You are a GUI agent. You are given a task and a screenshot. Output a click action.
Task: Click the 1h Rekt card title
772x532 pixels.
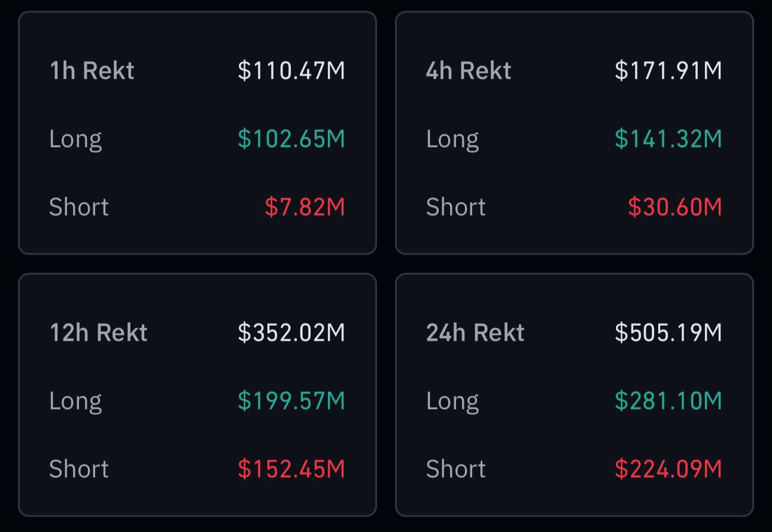92,71
